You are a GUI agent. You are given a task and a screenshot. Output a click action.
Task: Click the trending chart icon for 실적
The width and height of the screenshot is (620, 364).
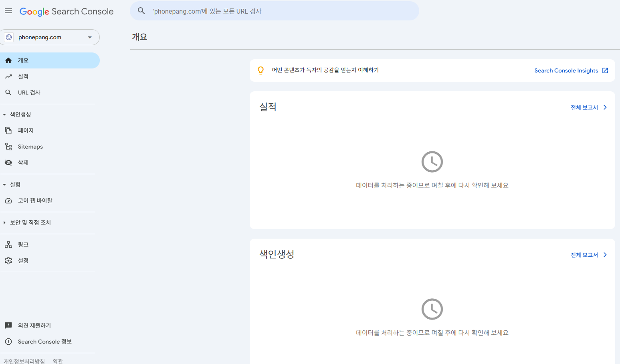point(8,76)
